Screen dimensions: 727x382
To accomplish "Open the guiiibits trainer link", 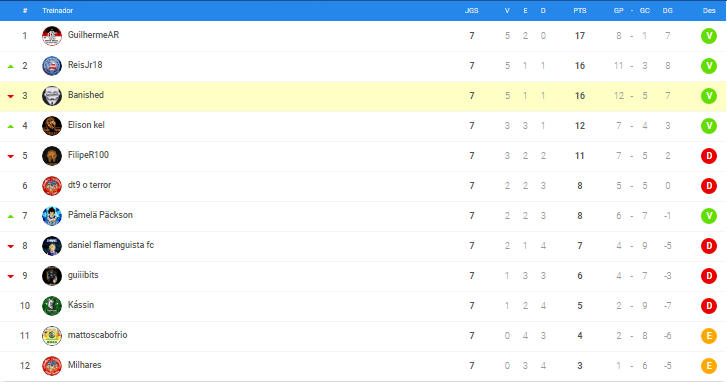I will click(83, 275).
